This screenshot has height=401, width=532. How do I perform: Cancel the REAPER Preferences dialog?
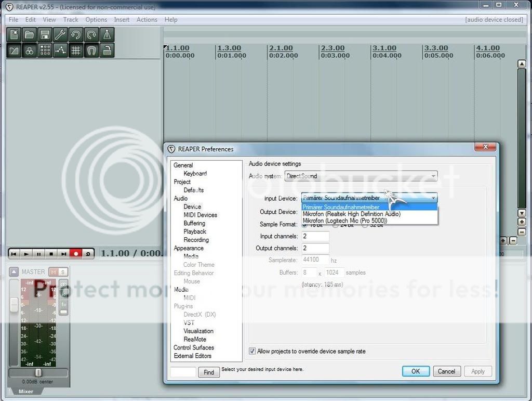tap(446, 371)
